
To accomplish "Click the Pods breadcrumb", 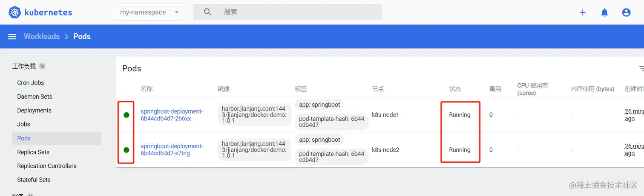I will pyautogui.click(x=82, y=36).
